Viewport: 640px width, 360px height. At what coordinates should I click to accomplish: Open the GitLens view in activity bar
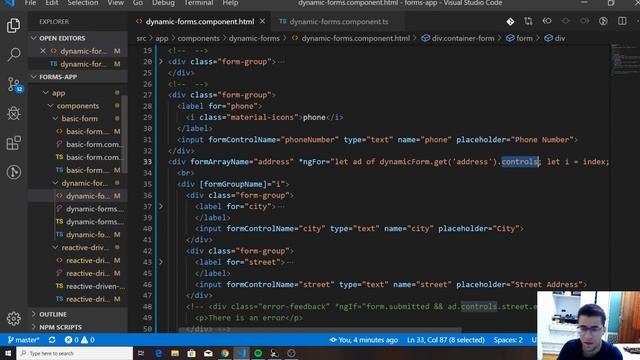pyautogui.click(x=13, y=172)
